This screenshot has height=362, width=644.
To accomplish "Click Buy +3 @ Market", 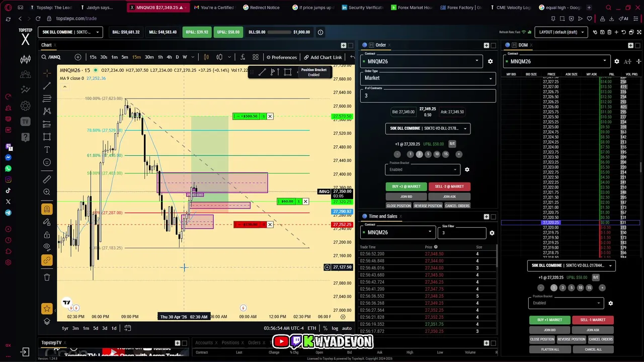I will pos(406,187).
